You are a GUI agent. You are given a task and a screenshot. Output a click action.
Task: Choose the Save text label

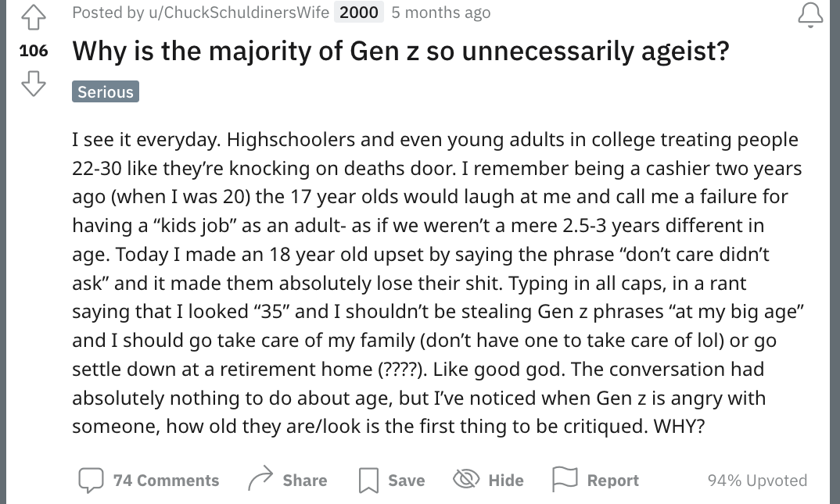(406, 481)
